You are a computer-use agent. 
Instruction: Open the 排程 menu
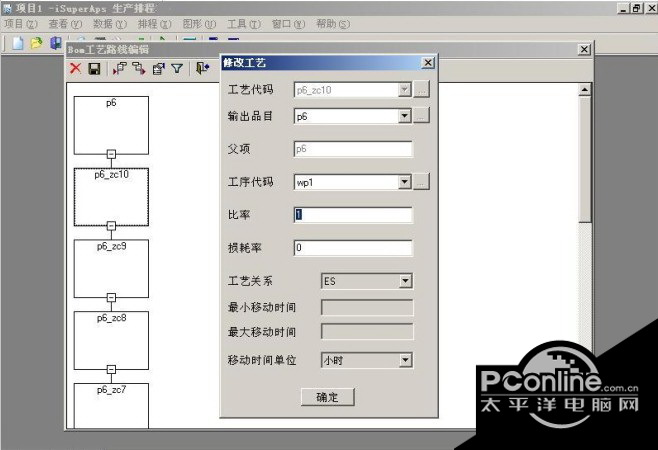pos(155,24)
